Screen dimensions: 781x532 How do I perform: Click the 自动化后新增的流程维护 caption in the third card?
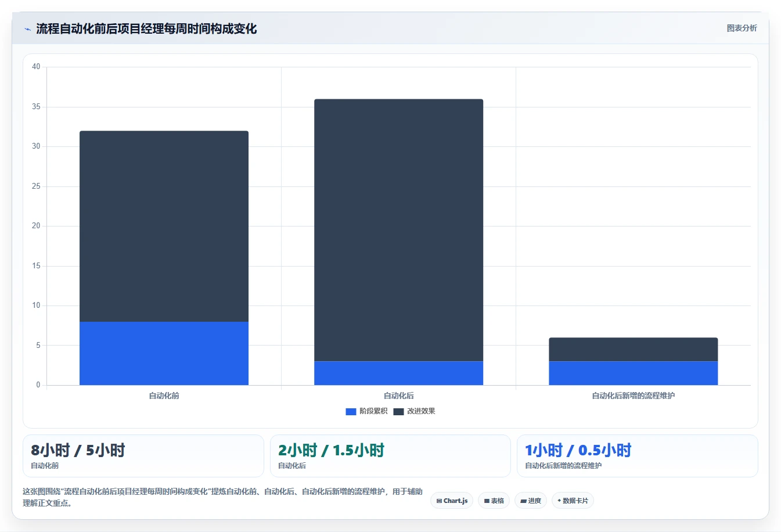[x=563, y=466]
